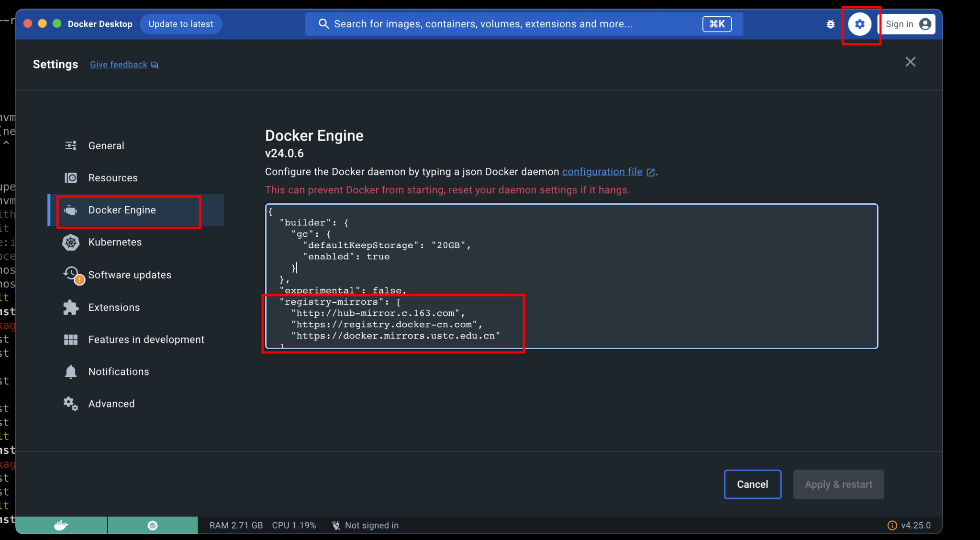This screenshot has height=540, width=980.
Task: Open Kubernetes settings section
Action: pyautogui.click(x=115, y=242)
